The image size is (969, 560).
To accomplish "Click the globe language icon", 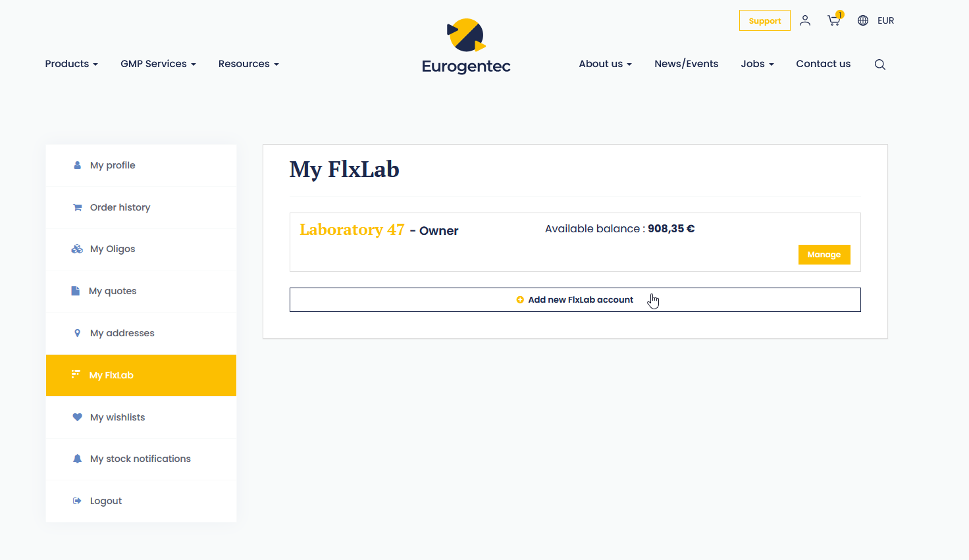I will pyautogui.click(x=863, y=20).
